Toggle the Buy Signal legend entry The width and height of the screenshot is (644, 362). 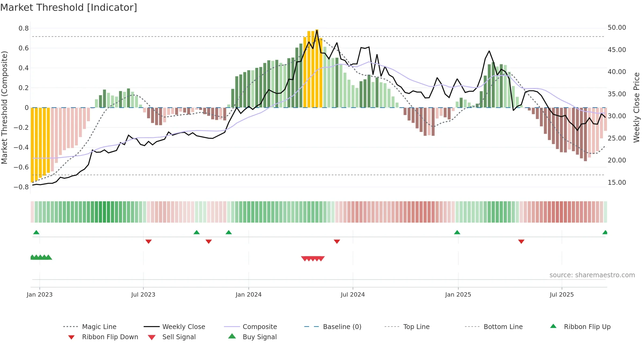(252, 337)
